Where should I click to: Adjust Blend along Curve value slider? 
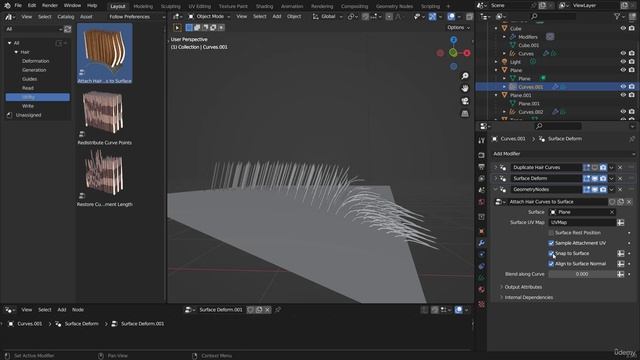(582, 274)
